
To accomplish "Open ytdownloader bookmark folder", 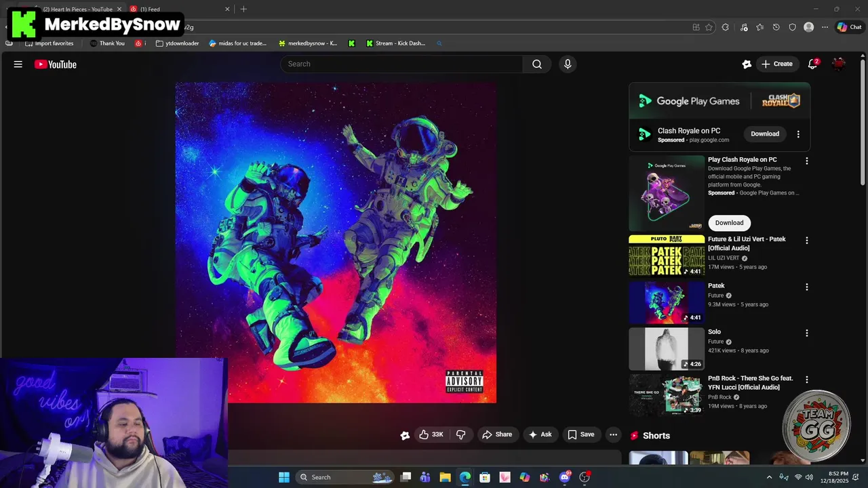I will point(177,43).
